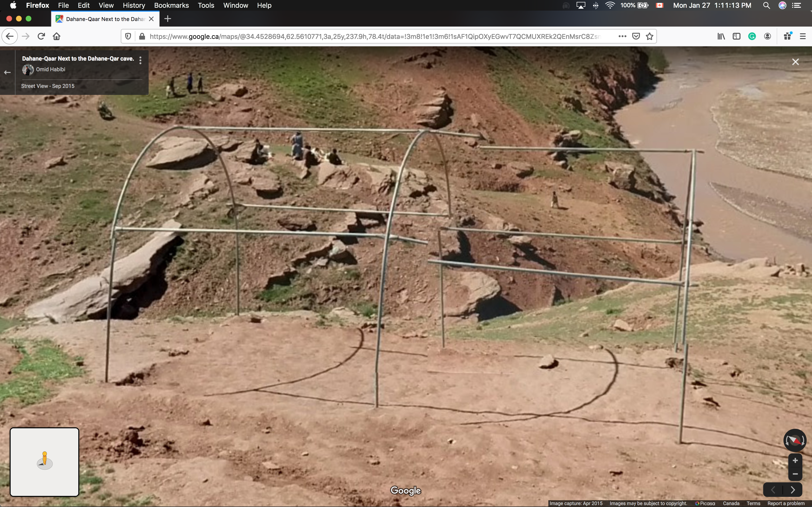This screenshot has width=812, height=507.
Task: Open tracking protection shield panel
Action: pyautogui.click(x=128, y=36)
